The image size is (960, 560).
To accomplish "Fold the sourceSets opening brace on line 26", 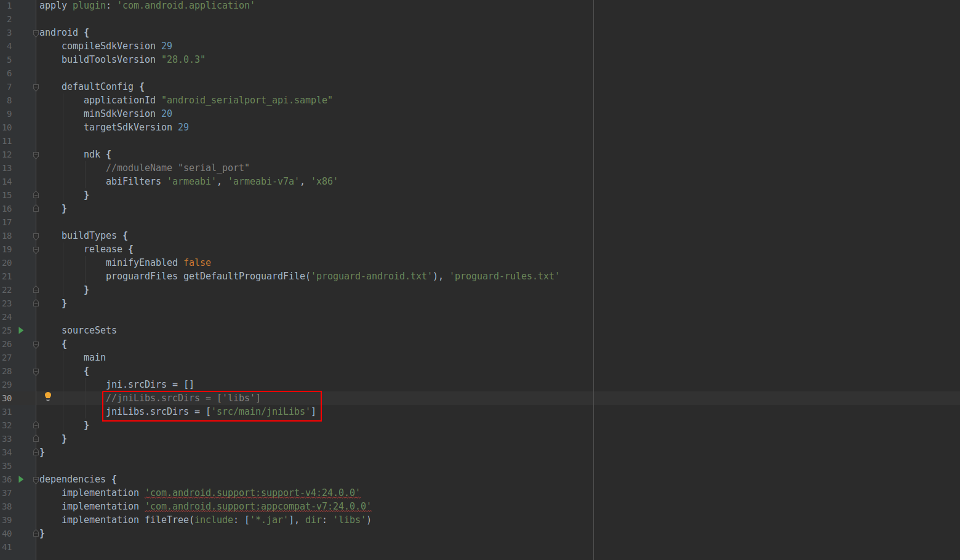I will tap(36, 344).
